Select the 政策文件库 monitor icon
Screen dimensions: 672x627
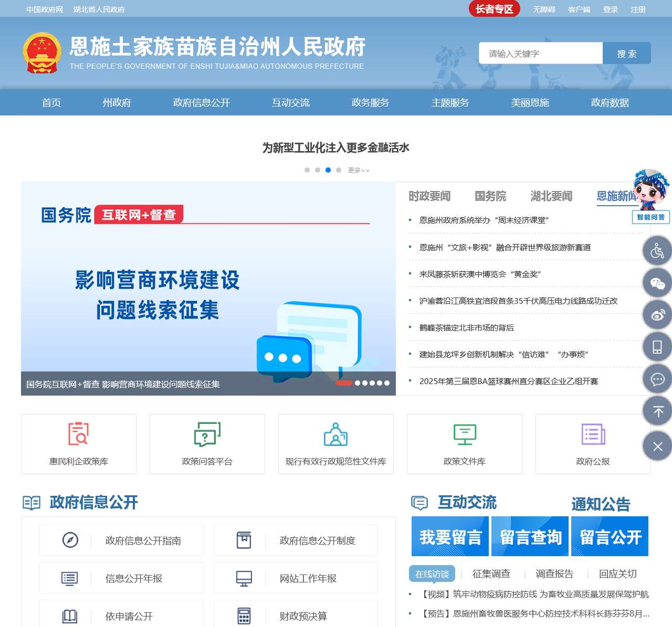click(x=464, y=434)
